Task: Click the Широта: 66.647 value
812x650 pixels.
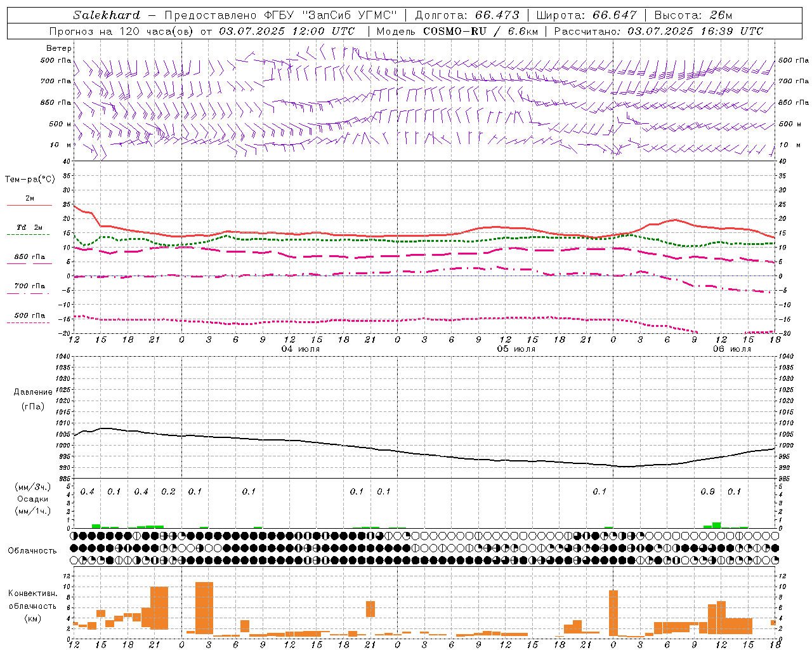Action: click(587, 15)
